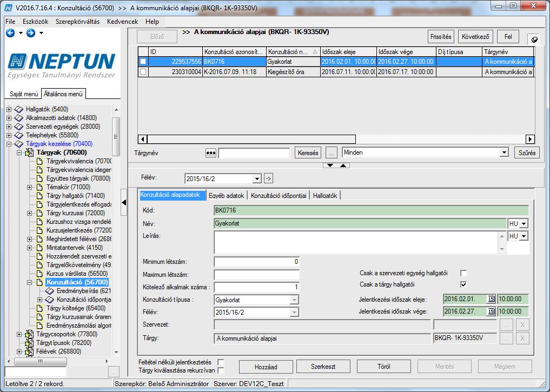Tick the checkbox of row BK0716
The height and width of the screenshot is (392, 550).
(x=143, y=62)
